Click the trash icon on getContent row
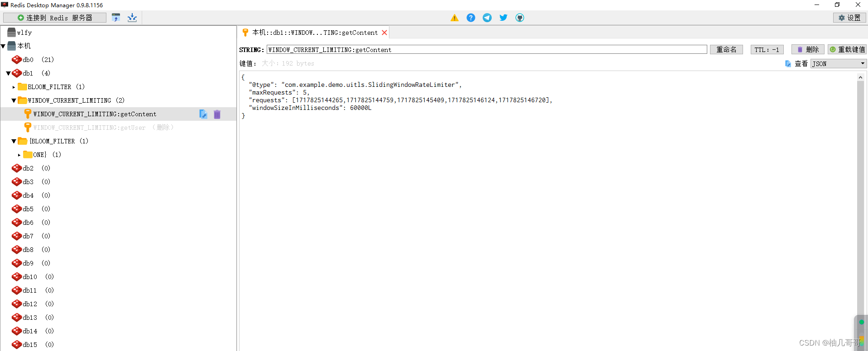The width and height of the screenshot is (868, 351). pos(217,114)
